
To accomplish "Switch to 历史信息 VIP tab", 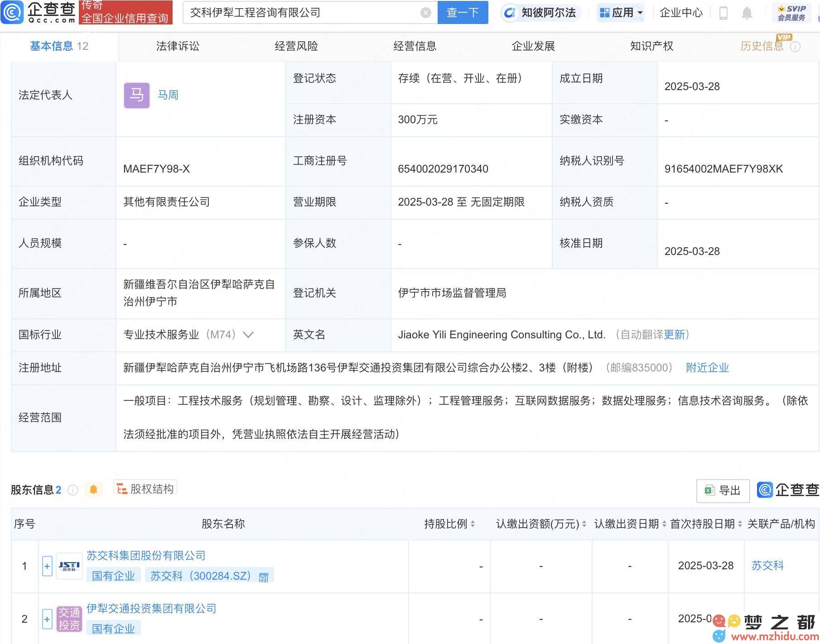I will (x=762, y=46).
